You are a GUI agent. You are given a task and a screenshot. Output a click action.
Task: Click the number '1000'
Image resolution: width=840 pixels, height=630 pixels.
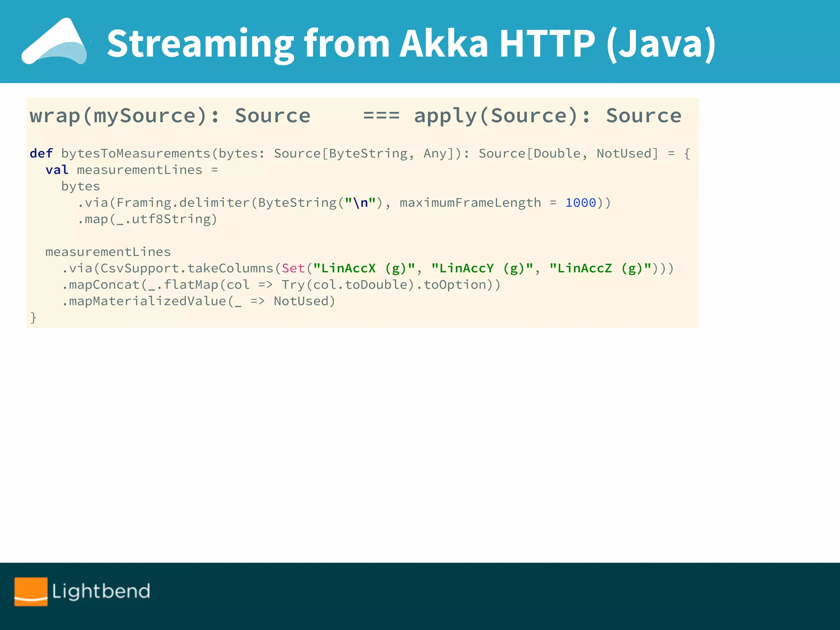pos(581,203)
